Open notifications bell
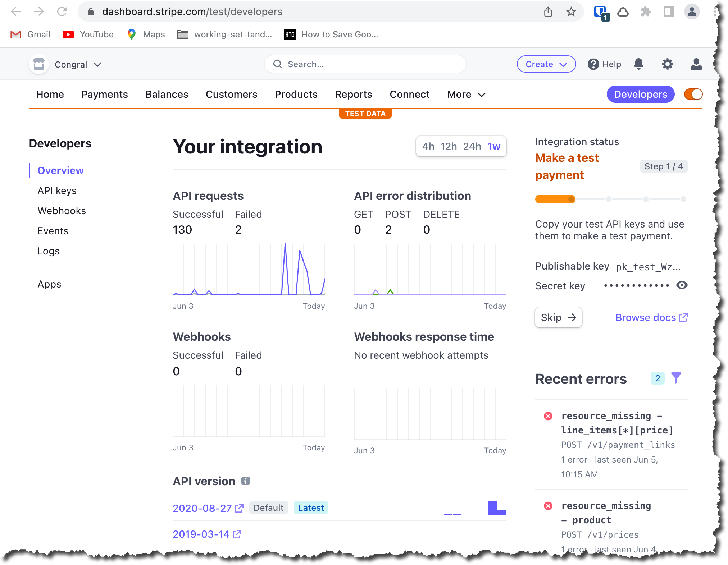Image resolution: width=728 pixels, height=565 pixels. coord(639,64)
